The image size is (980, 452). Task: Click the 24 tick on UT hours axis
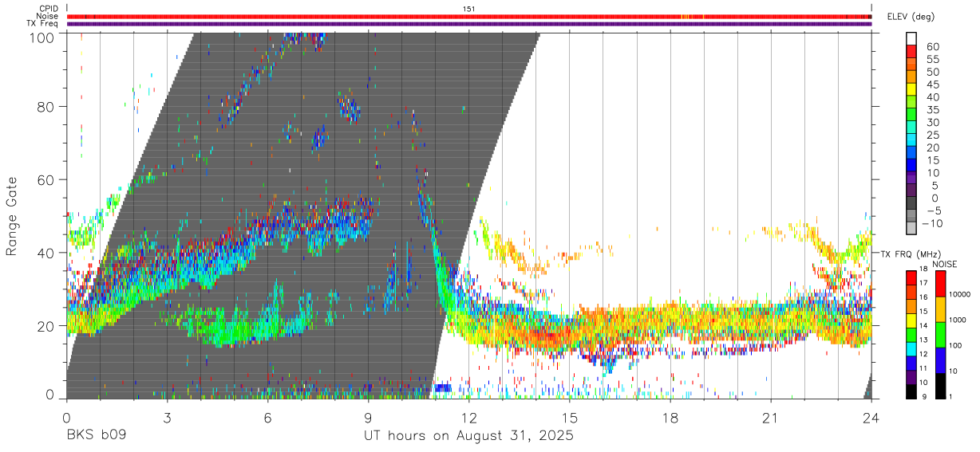(x=871, y=417)
